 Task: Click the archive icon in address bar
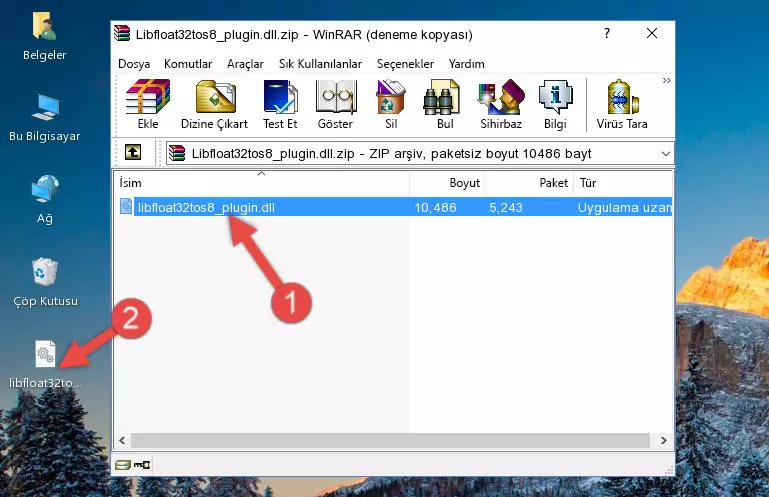(x=177, y=154)
